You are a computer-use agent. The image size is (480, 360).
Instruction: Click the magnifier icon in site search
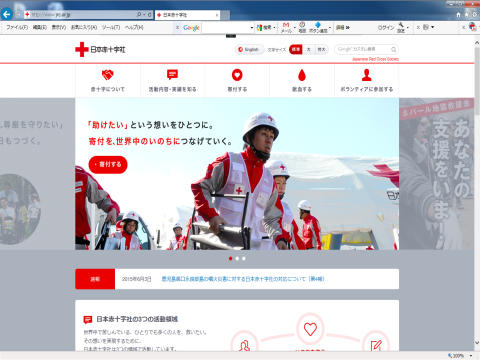393,49
